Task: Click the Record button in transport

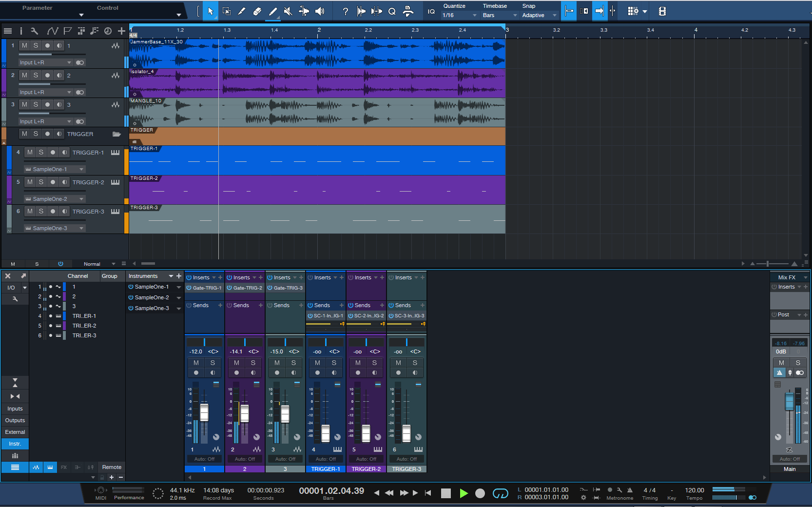Action: (x=480, y=493)
